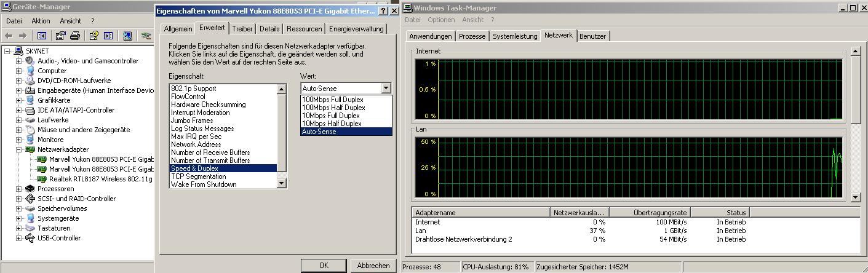Click the help question-mark toolbar icon
The image size is (868, 273).
point(94,36)
